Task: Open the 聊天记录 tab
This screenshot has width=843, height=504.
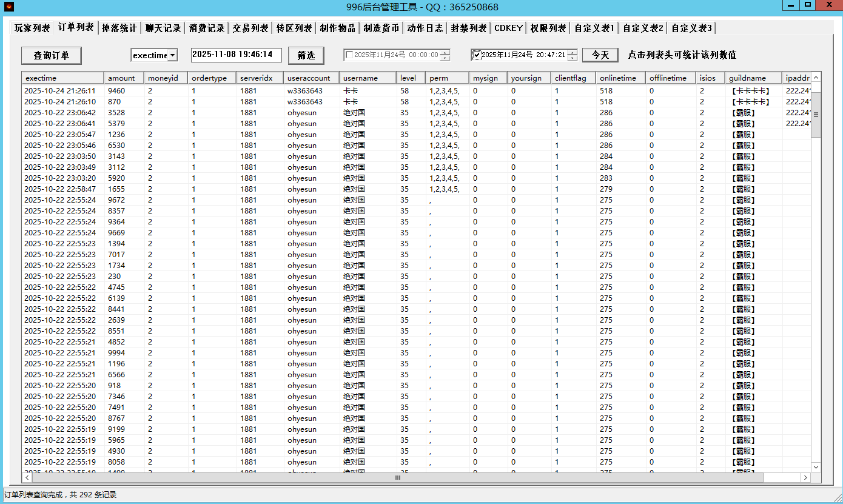Action: click(x=163, y=28)
